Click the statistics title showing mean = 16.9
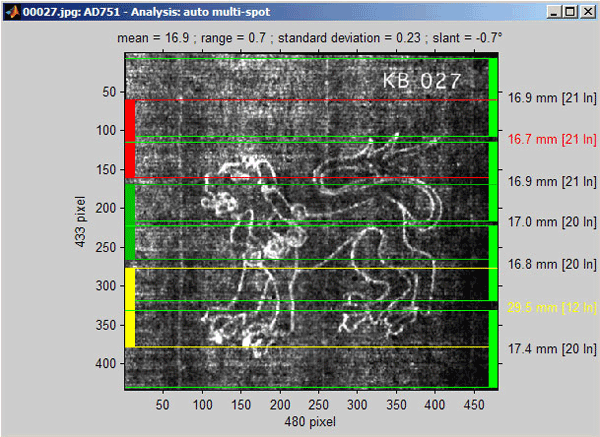 [x=309, y=38]
